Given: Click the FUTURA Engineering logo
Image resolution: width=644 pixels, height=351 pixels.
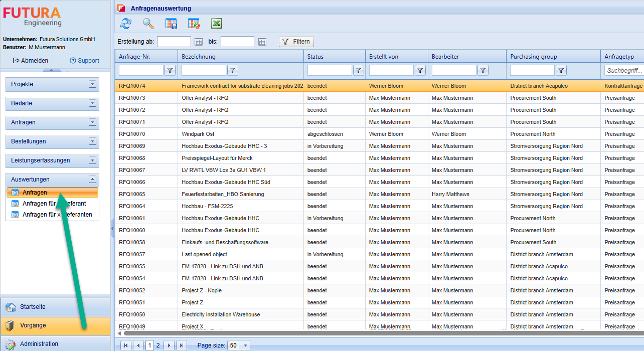Looking at the screenshot, I should (32, 17).
